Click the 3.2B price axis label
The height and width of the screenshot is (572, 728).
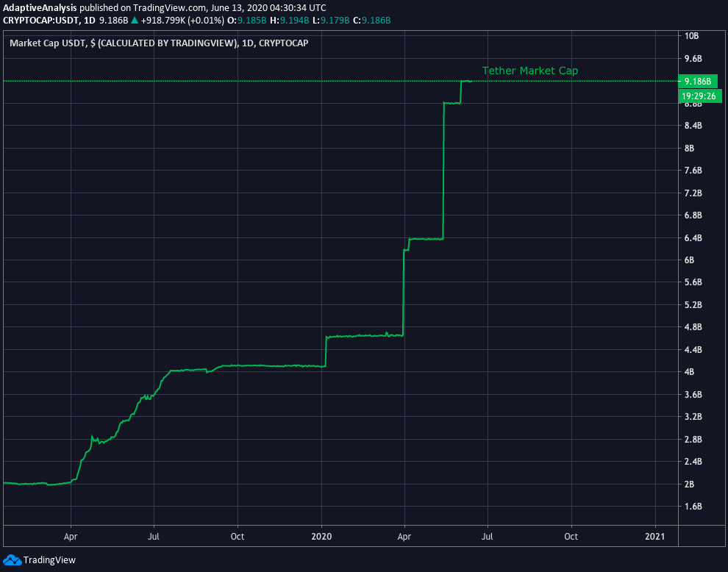coord(693,416)
